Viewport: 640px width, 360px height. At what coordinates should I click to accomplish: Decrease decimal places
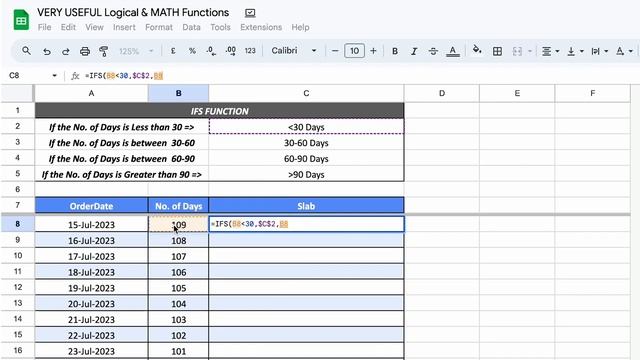pyautogui.click(x=211, y=51)
